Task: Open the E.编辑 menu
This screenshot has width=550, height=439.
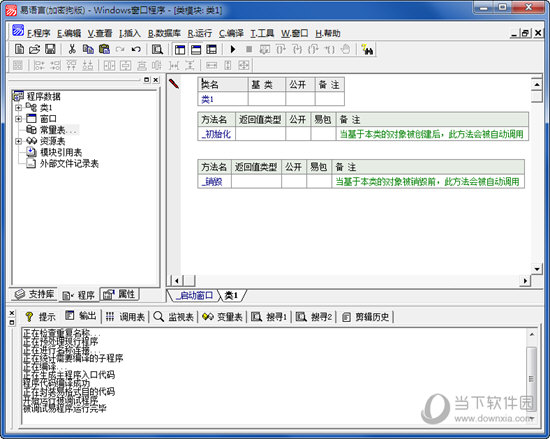Action: pos(69,33)
